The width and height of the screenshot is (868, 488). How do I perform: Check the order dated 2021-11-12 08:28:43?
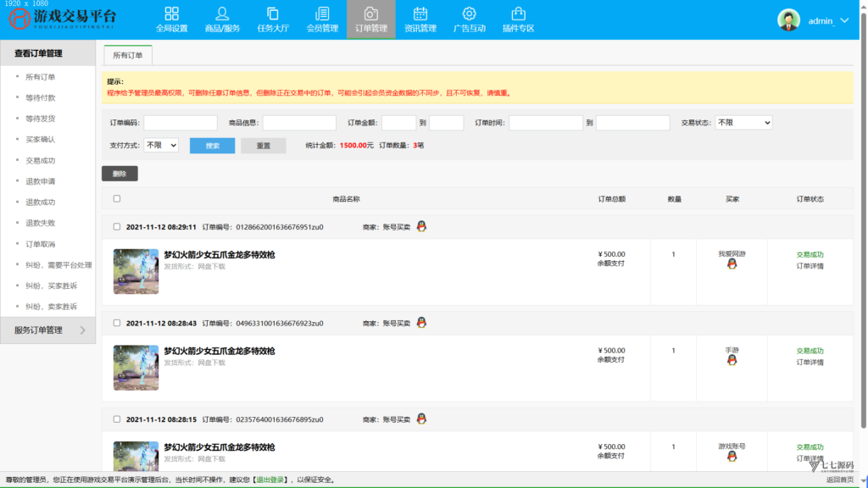point(117,323)
